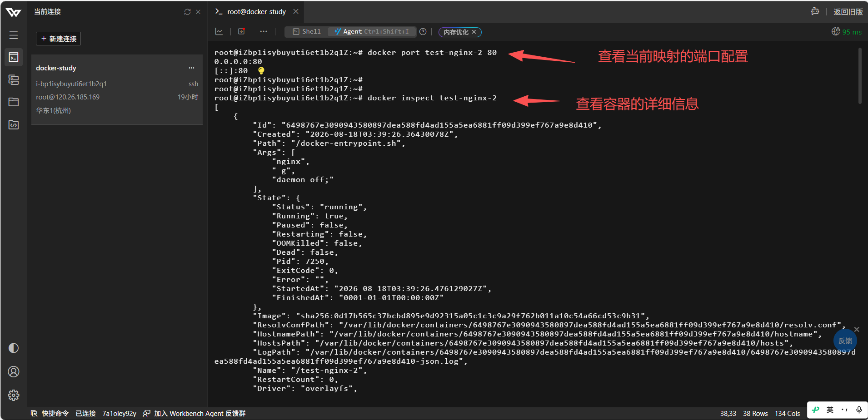Open the user account icon
The height and width of the screenshot is (420, 868).
coord(14,372)
